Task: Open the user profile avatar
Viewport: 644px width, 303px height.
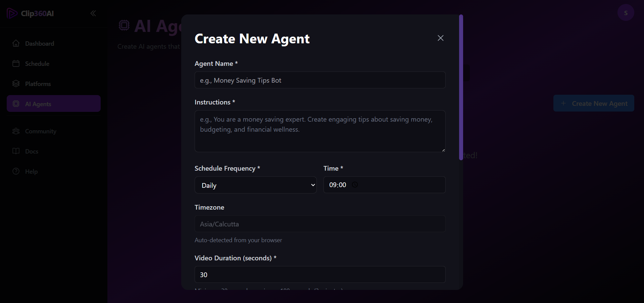Action: [626, 13]
